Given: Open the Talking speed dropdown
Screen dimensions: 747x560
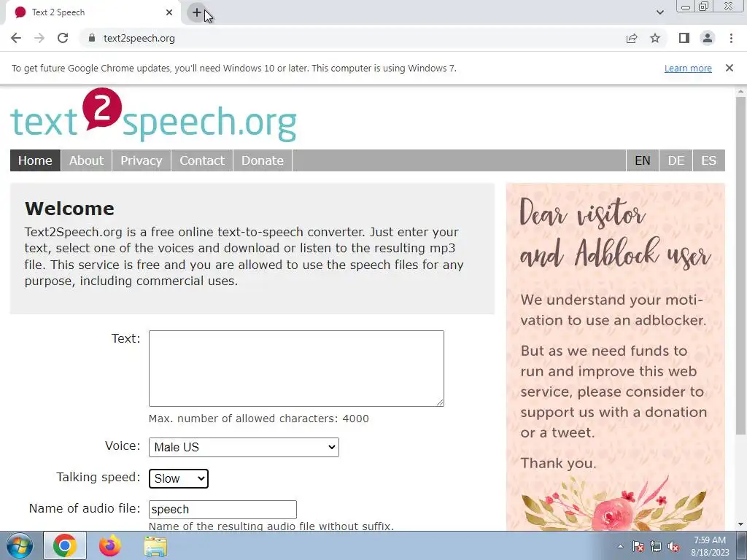Looking at the screenshot, I should (179, 478).
